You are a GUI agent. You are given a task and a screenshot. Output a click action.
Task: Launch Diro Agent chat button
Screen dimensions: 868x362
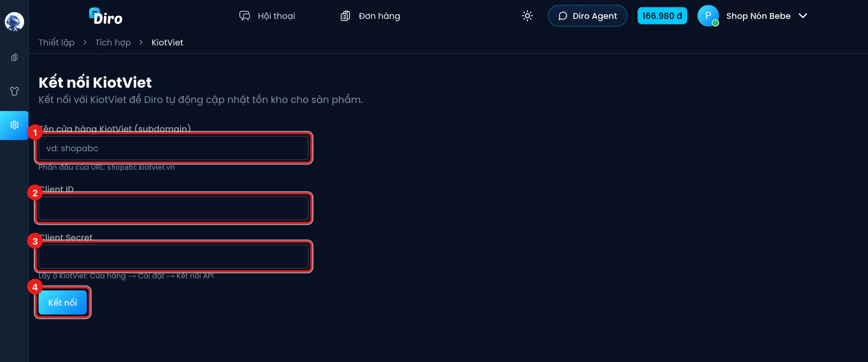tap(588, 16)
